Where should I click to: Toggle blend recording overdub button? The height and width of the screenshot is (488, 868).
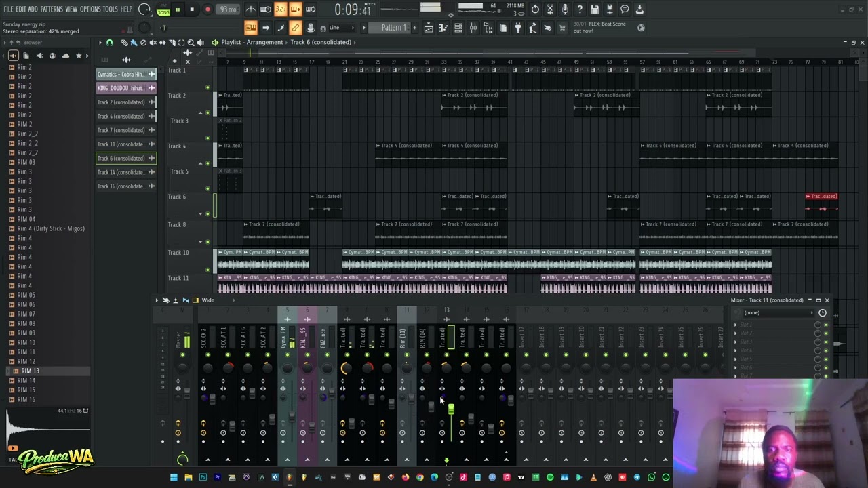click(296, 9)
